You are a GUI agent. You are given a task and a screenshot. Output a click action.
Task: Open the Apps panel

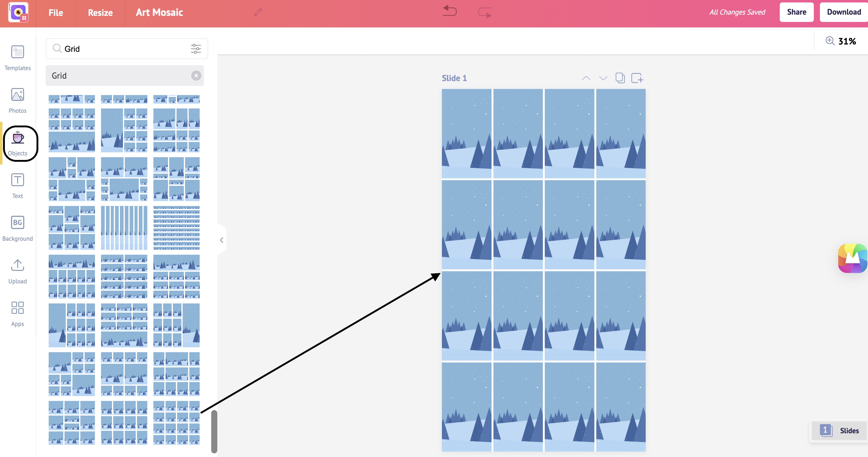(17, 313)
